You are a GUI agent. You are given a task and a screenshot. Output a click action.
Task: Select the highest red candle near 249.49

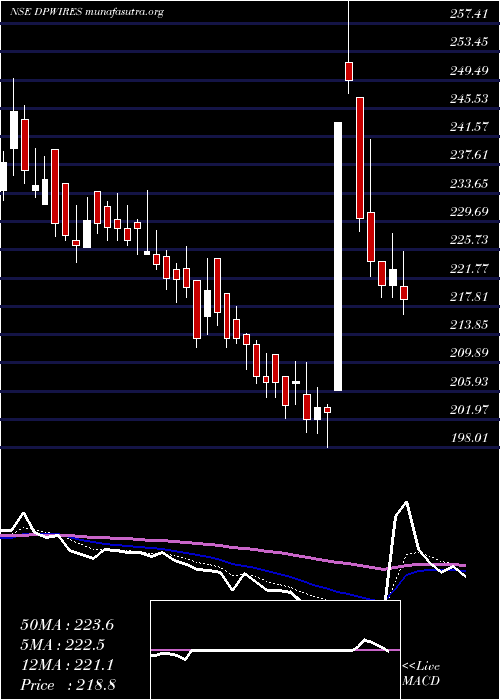(349, 71)
